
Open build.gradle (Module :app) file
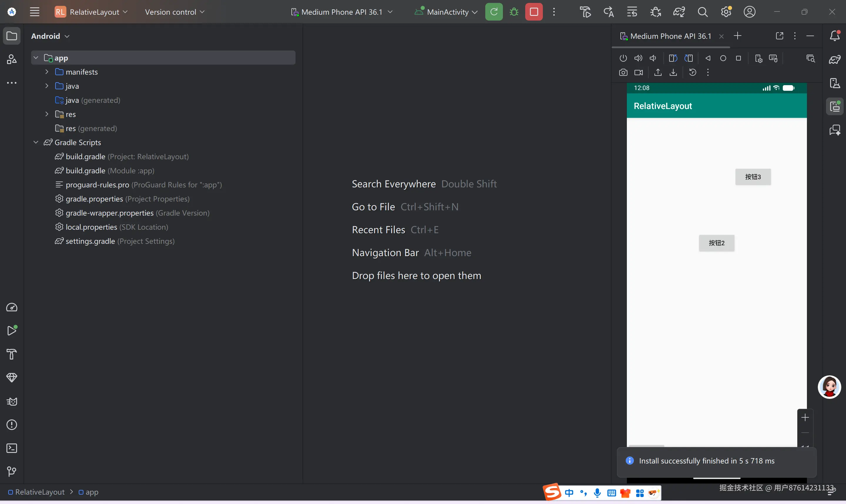click(85, 170)
